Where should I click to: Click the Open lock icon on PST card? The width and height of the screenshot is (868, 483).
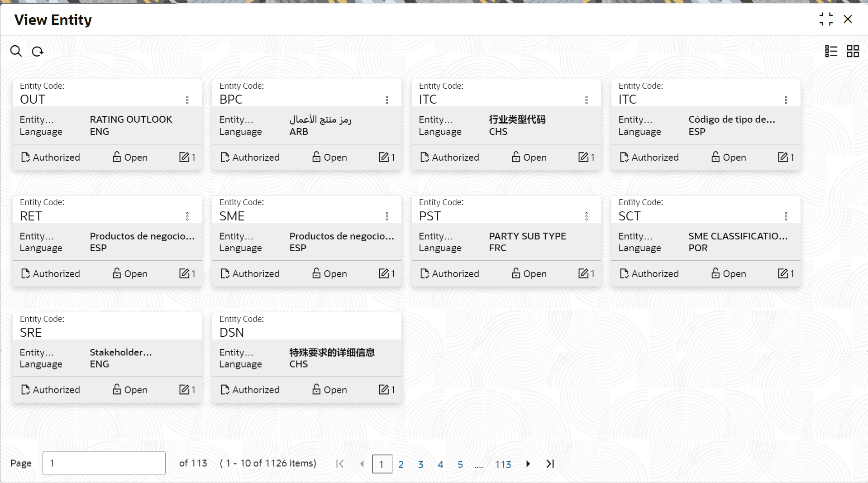(516, 273)
